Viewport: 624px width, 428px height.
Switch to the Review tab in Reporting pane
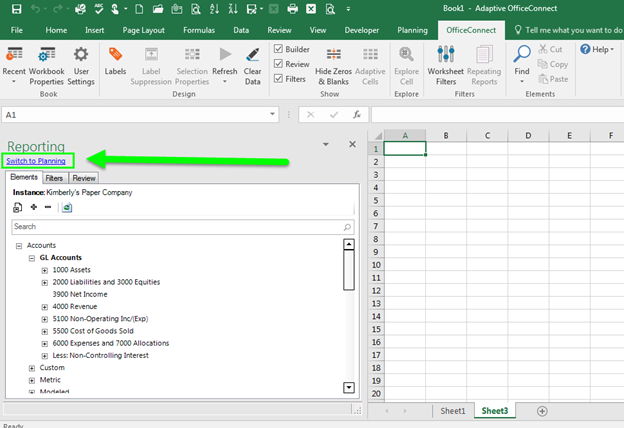point(84,178)
